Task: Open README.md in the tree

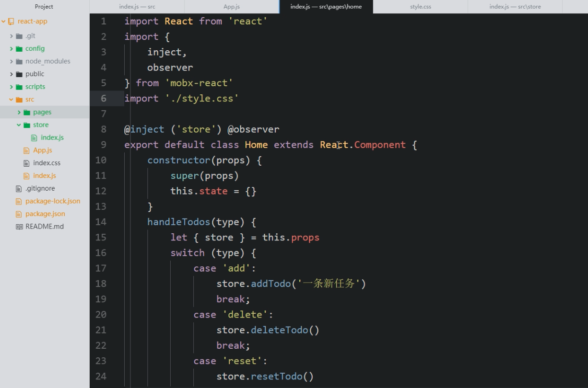Action: [x=45, y=227]
